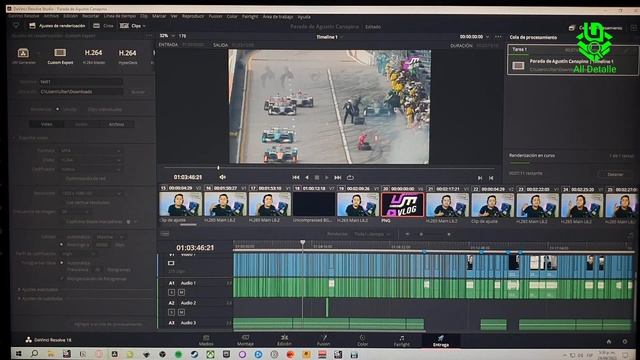The width and height of the screenshot is (640, 360).
Task: Toggle the Cinta panel button
Action: click(103, 26)
